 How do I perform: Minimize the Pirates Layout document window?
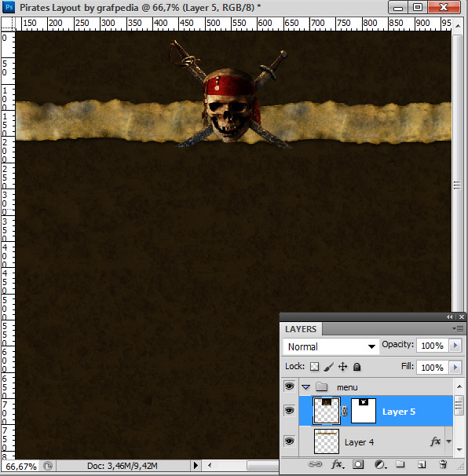(x=398, y=8)
